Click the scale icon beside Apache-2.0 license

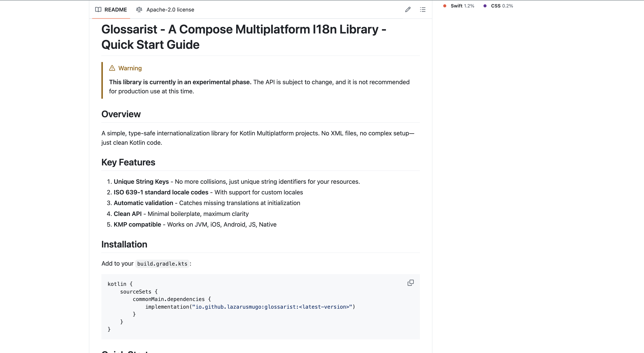pyautogui.click(x=139, y=10)
